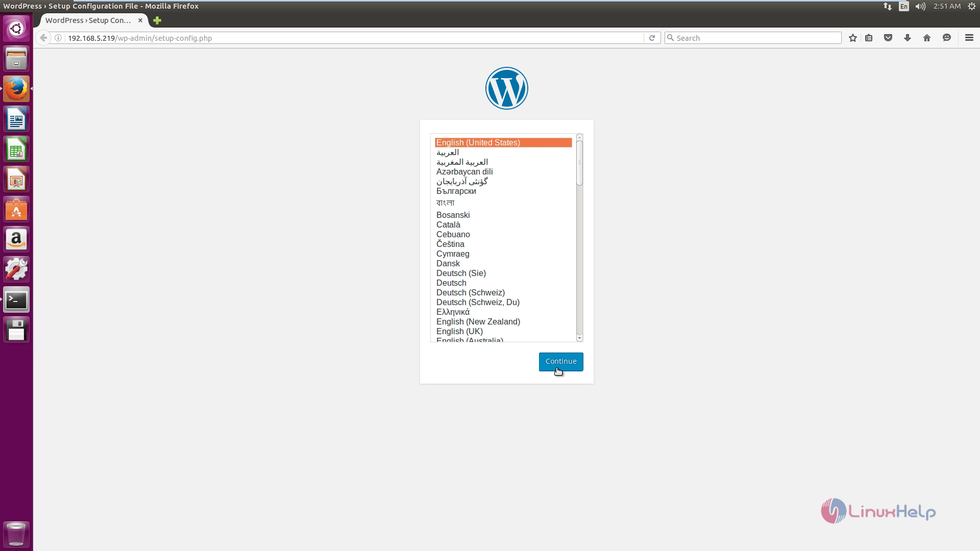This screenshot has height=551, width=980.
Task: Choose Dansk from the list
Action: (x=503, y=264)
